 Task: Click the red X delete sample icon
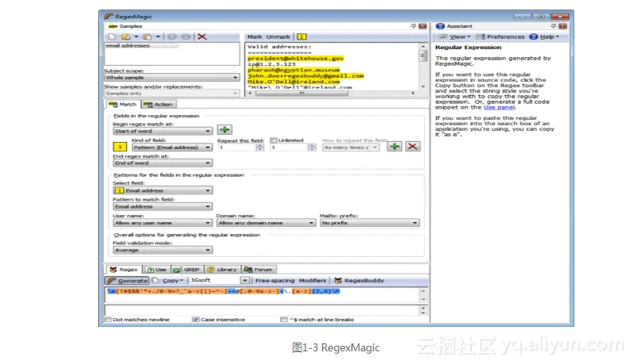point(202,36)
